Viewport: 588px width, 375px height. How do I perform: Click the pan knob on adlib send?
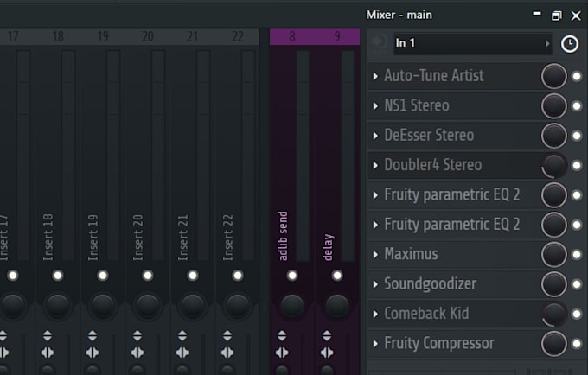pyautogui.click(x=292, y=306)
